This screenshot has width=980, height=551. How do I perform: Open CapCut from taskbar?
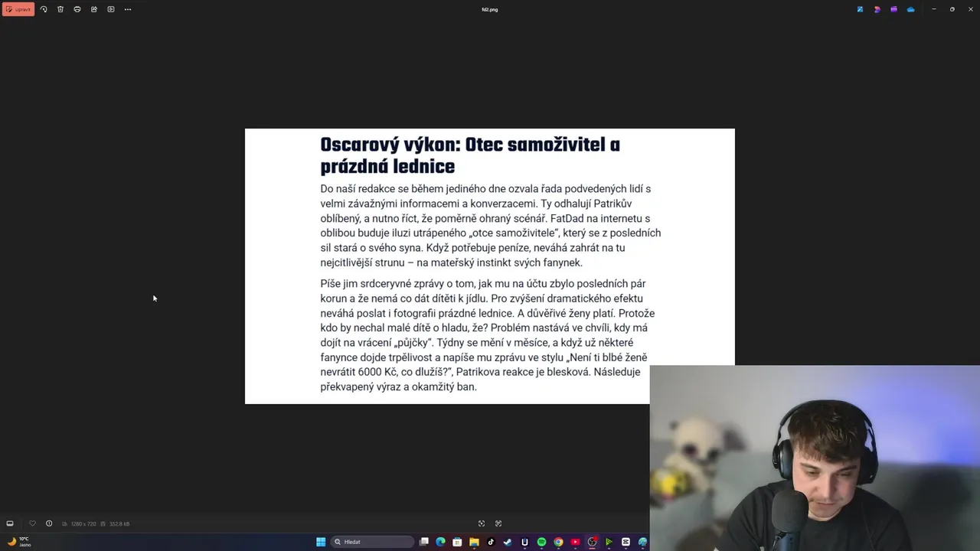click(x=626, y=542)
